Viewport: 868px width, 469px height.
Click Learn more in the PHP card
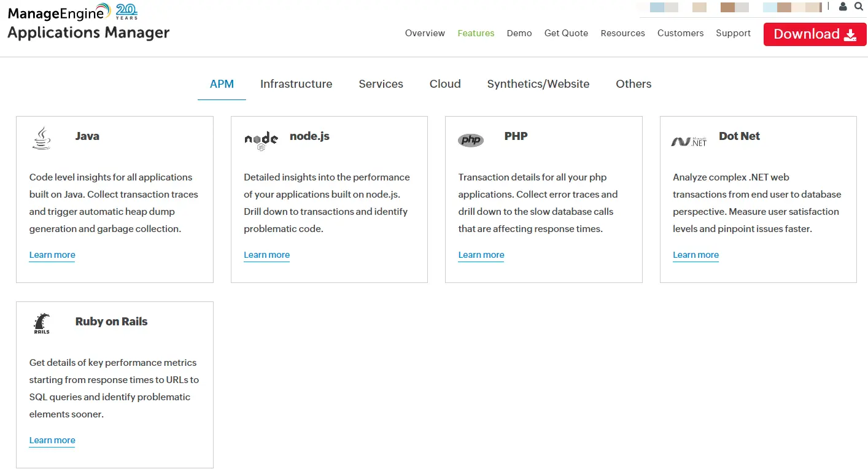point(481,255)
